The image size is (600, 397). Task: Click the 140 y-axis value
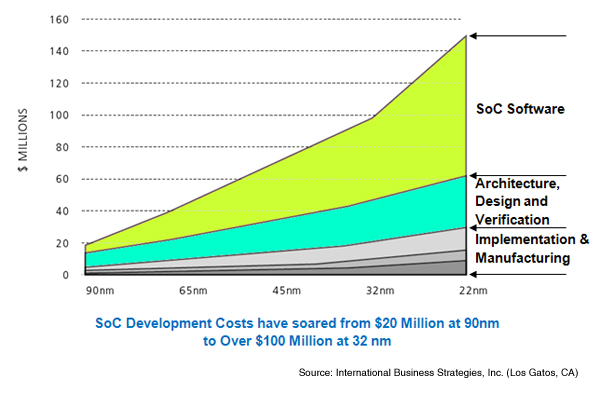59,51
